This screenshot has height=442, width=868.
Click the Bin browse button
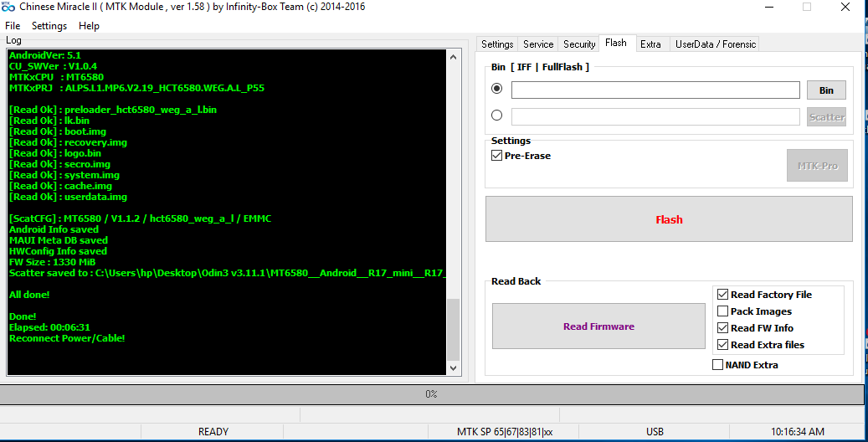tap(826, 90)
